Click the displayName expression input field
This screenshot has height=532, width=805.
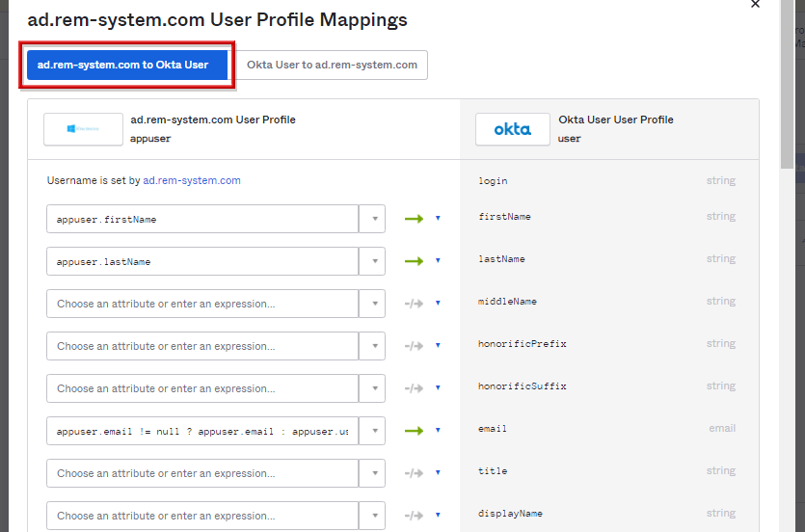[202, 516]
